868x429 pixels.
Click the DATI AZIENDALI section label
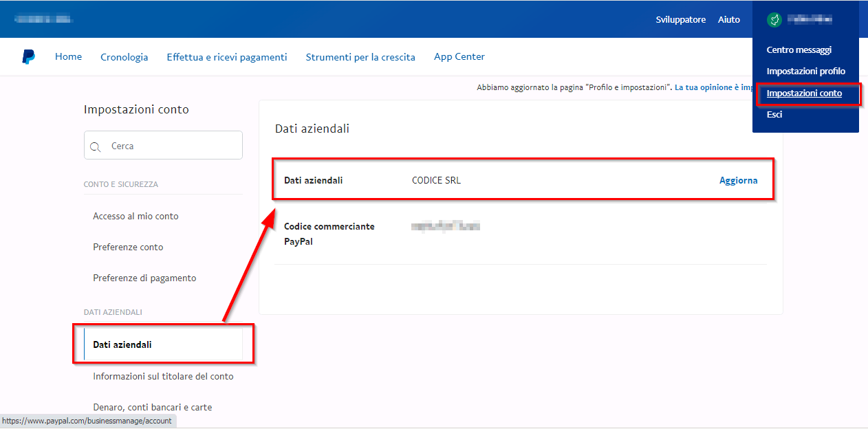point(113,312)
